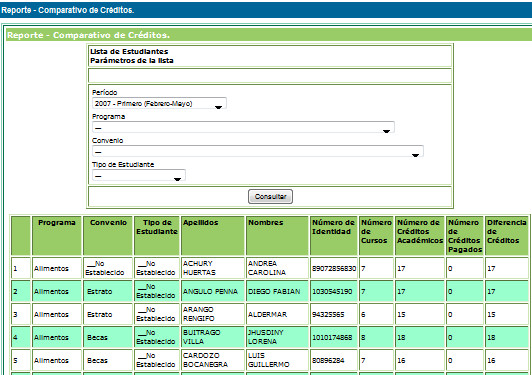Click the Reporte - Comparativo de Créditos green heading
The image size is (532, 375).
(x=88, y=35)
